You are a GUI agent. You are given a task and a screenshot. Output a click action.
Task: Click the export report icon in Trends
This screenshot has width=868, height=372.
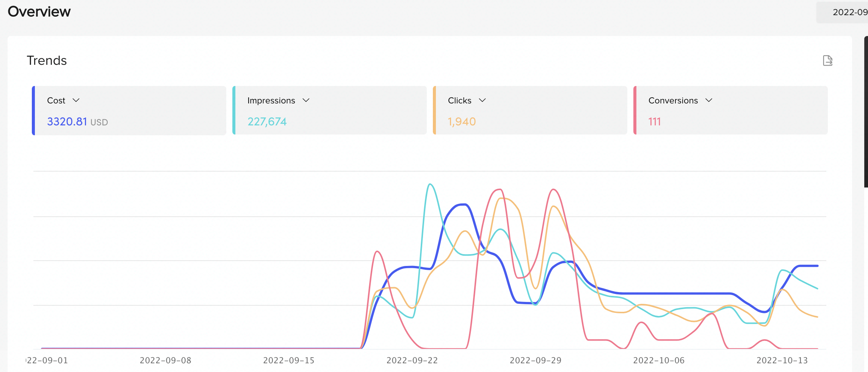[827, 61]
